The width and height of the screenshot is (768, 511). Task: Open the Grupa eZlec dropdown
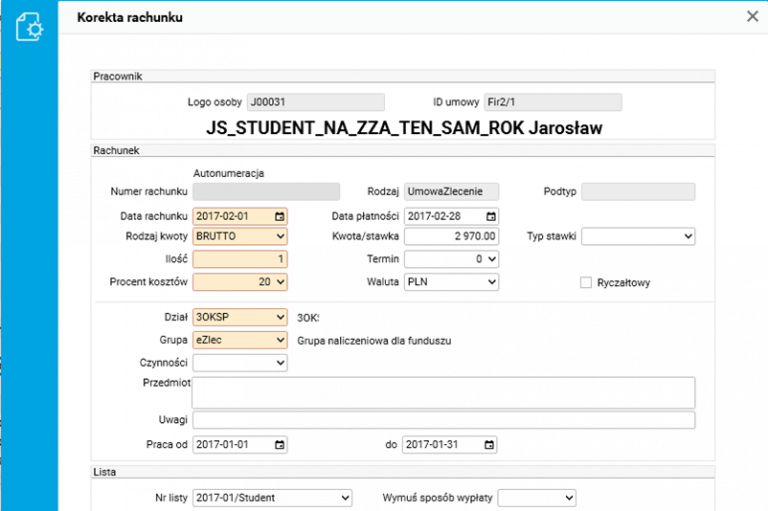pyautogui.click(x=240, y=340)
